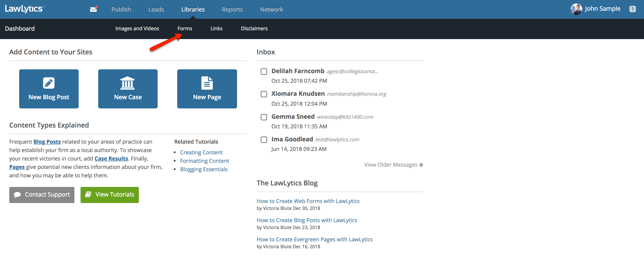Open the Publish menu
This screenshot has height=267, width=644.
(121, 10)
